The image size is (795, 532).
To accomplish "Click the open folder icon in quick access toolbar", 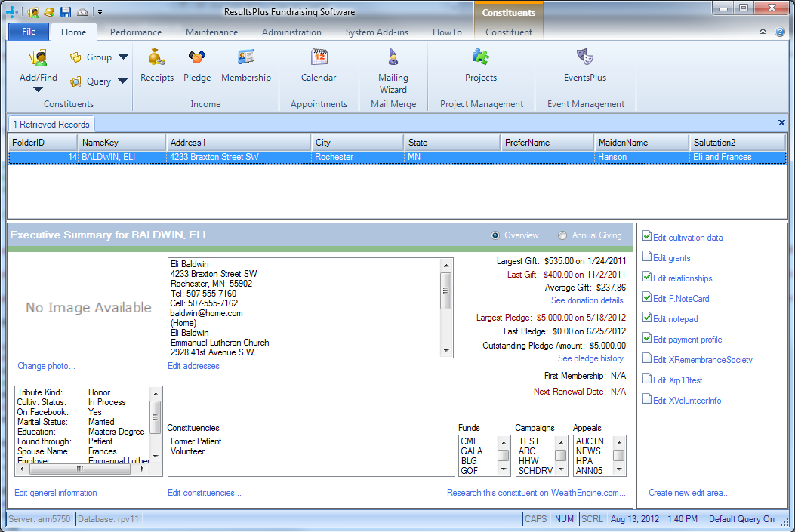I will (x=49, y=11).
